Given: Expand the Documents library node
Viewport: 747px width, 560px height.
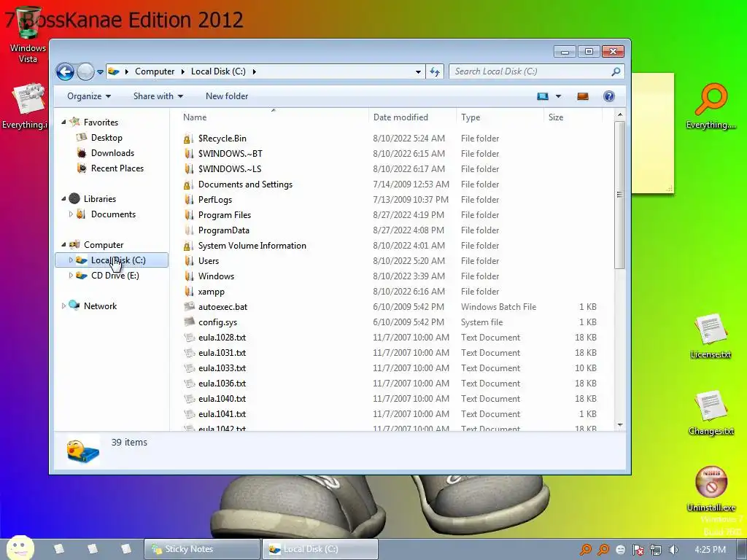Looking at the screenshot, I should pyautogui.click(x=71, y=214).
